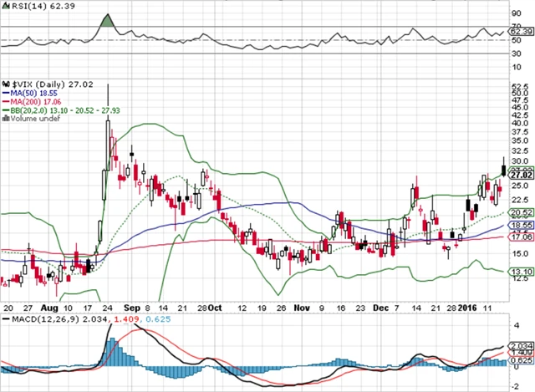Click the RSI(14) 62.39 indicator label

[x=28, y=6]
